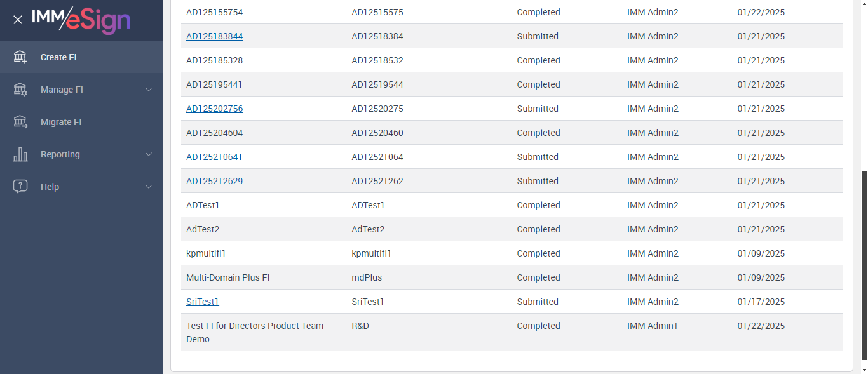Open the AD125183844 submitted FI link

[x=214, y=36]
